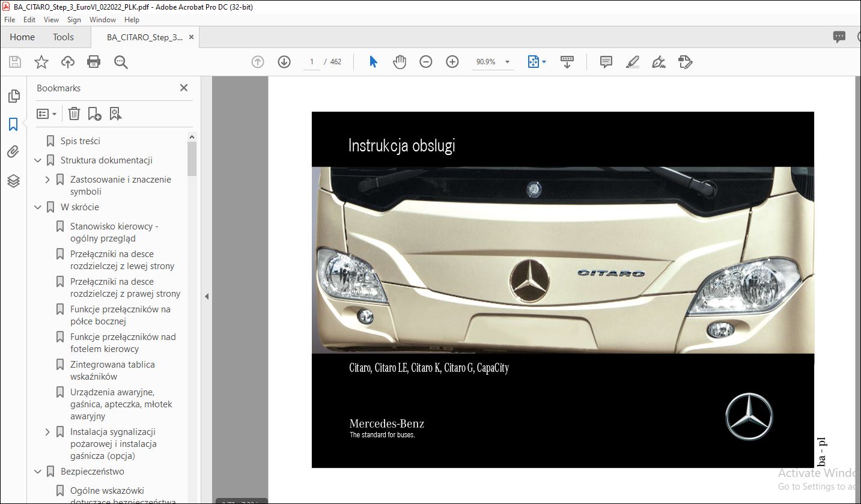This screenshot has height=504, width=861.
Task: Click the Zoom out minus icon
Action: point(426,62)
